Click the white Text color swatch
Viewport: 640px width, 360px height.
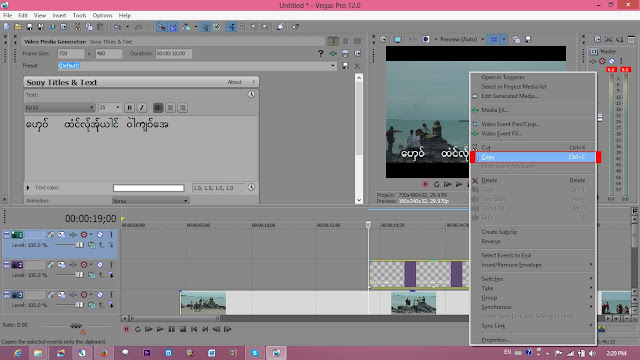tap(149, 188)
